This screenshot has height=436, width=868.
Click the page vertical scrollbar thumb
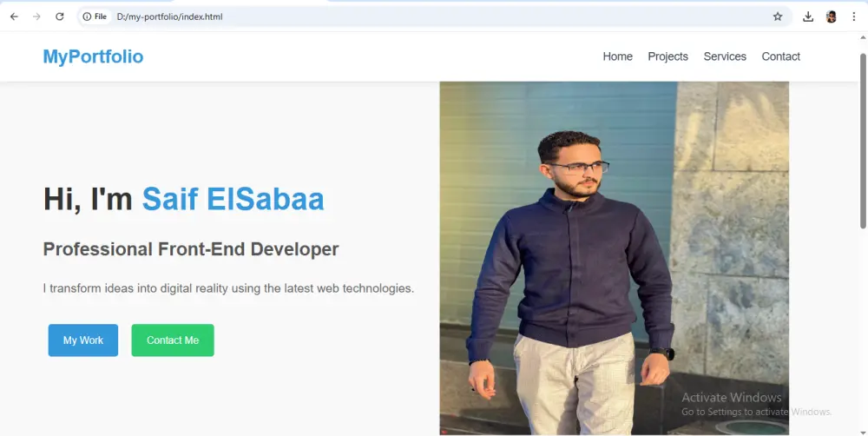tap(863, 141)
